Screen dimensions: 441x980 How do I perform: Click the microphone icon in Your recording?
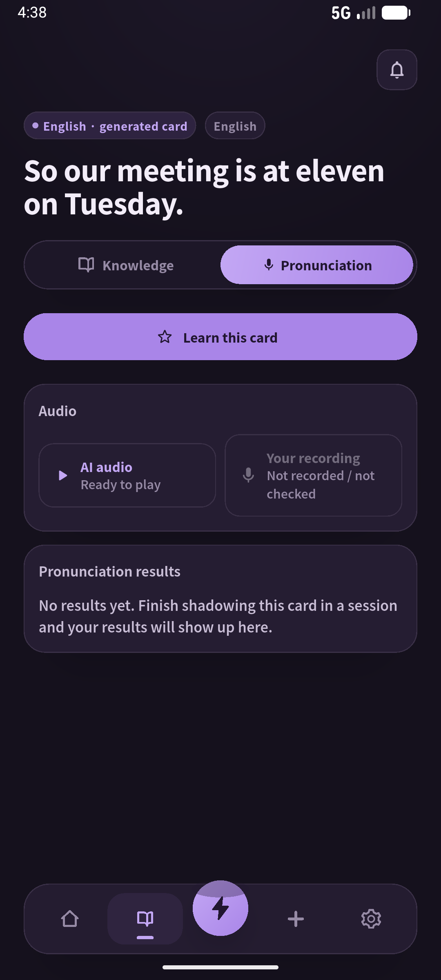click(x=248, y=475)
